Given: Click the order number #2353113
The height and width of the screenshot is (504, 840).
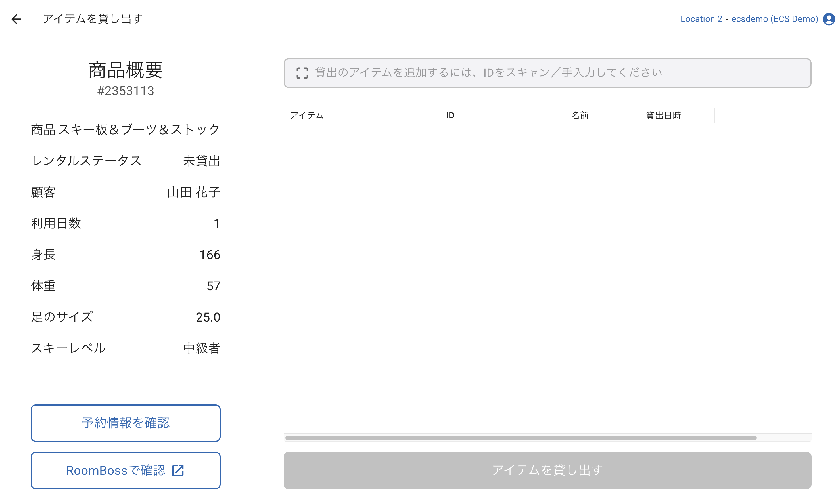Looking at the screenshot, I should tap(126, 91).
